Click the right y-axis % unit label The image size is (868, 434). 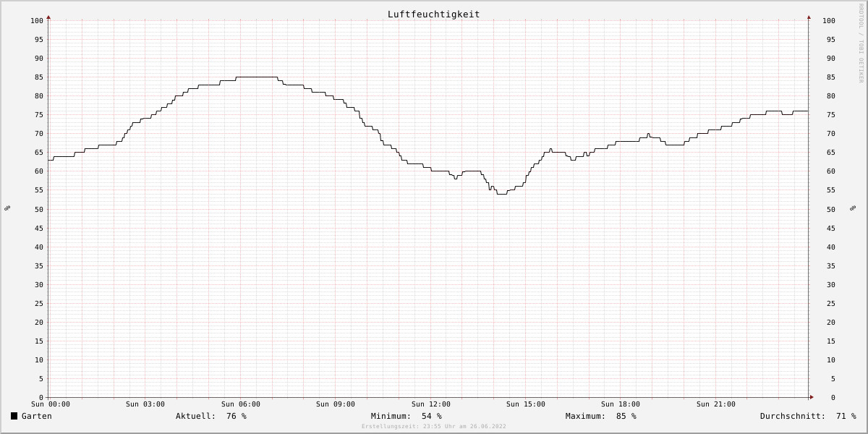click(852, 208)
